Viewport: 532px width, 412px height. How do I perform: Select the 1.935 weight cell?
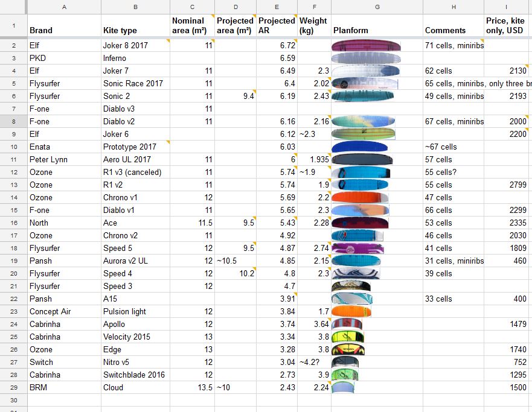[314, 159]
